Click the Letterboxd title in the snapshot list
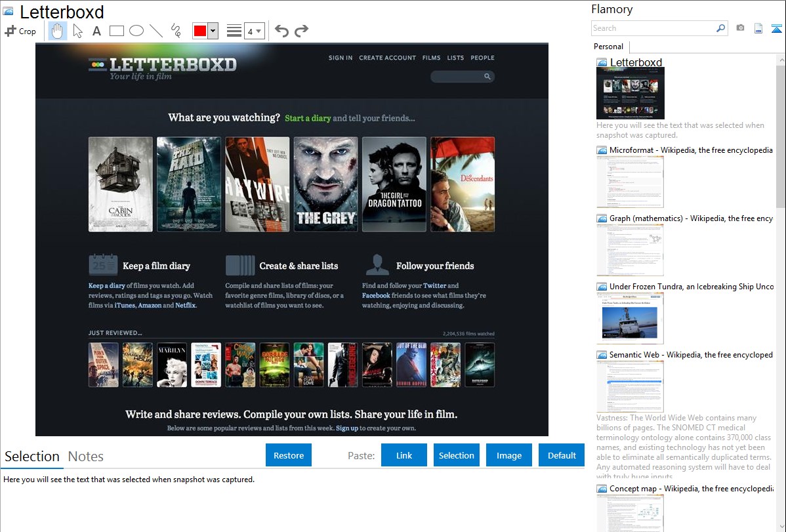 click(x=636, y=62)
